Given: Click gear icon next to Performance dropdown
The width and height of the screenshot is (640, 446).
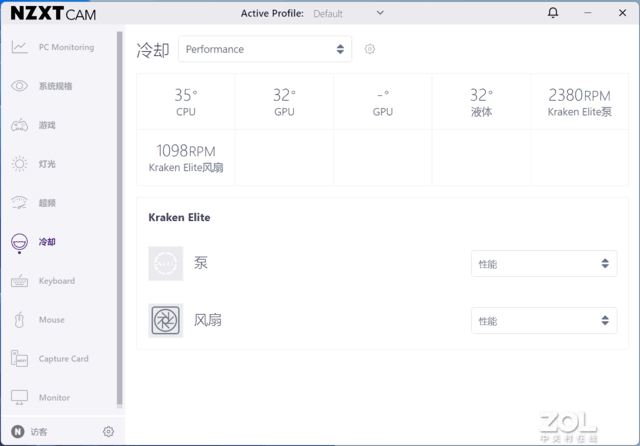Looking at the screenshot, I should point(369,49).
